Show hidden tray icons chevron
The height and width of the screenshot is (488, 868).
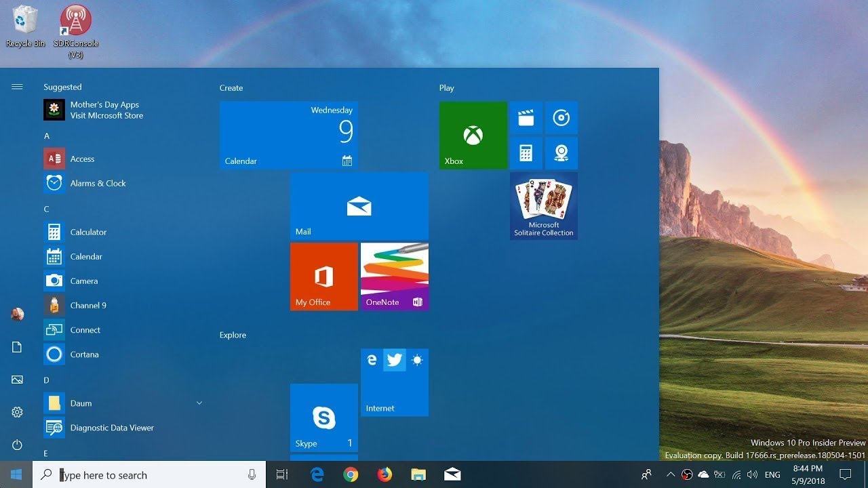point(671,474)
